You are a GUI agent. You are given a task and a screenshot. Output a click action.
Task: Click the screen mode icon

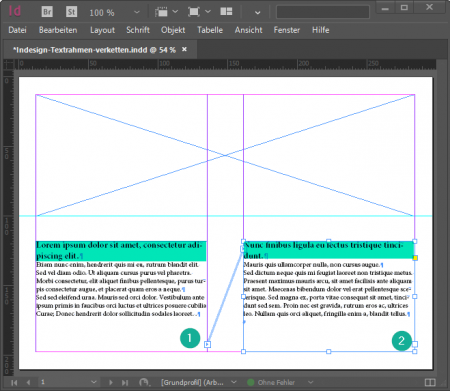point(194,12)
